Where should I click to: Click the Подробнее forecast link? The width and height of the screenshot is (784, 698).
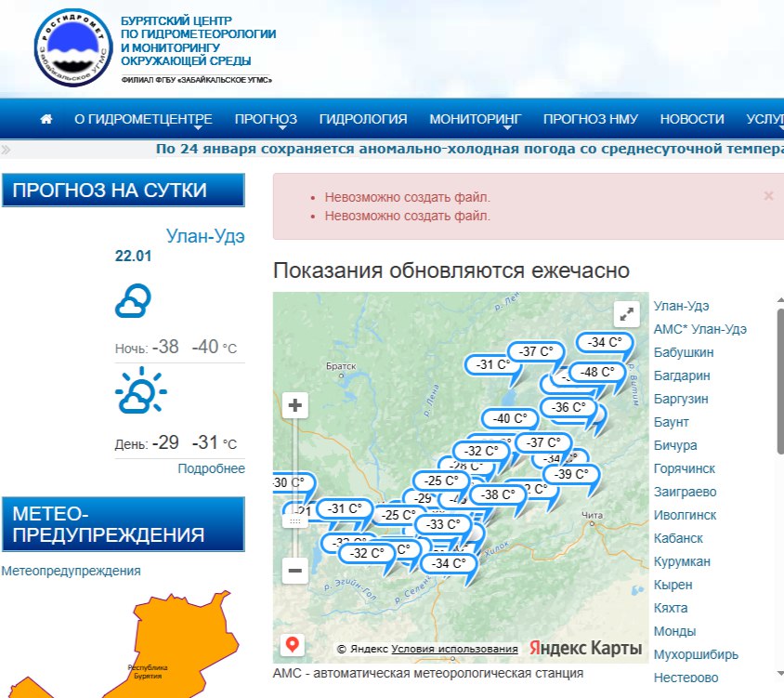(211, 468)
